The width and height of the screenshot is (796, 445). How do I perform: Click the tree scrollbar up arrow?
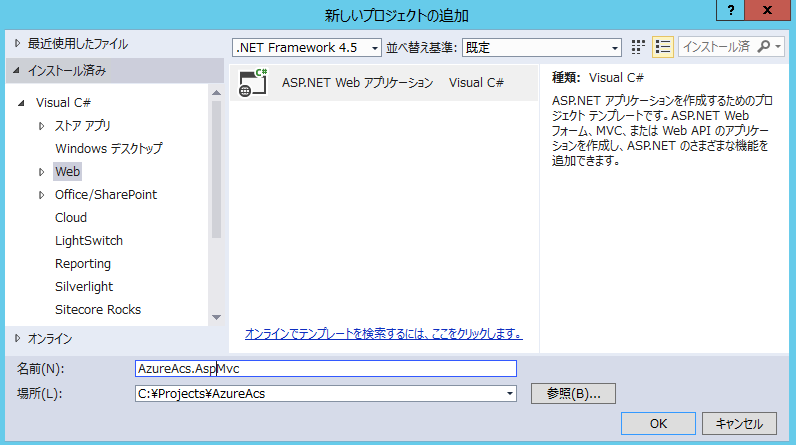pos(216,93)
